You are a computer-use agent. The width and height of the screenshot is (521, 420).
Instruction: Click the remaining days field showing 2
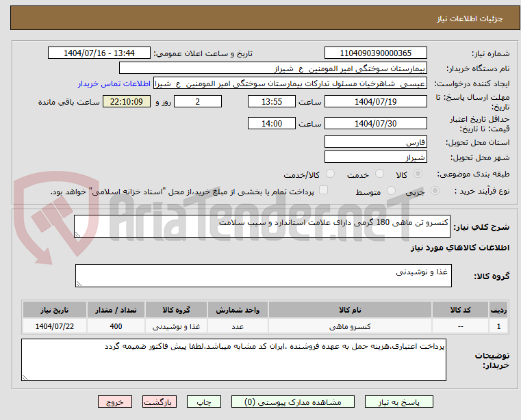click(x=198, y=102)
